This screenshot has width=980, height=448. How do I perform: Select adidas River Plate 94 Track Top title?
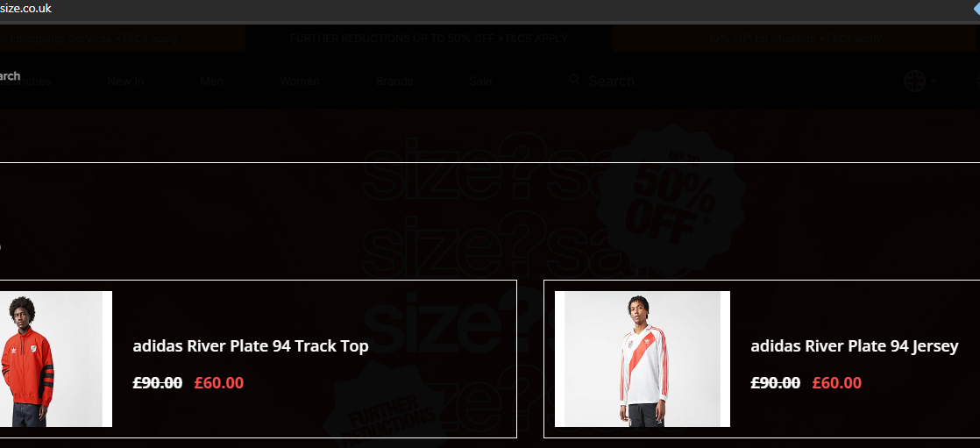[x=251, y=346]
